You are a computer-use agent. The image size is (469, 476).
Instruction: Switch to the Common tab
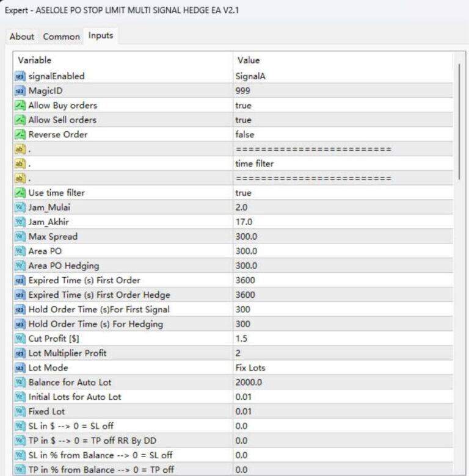point(61,37)
